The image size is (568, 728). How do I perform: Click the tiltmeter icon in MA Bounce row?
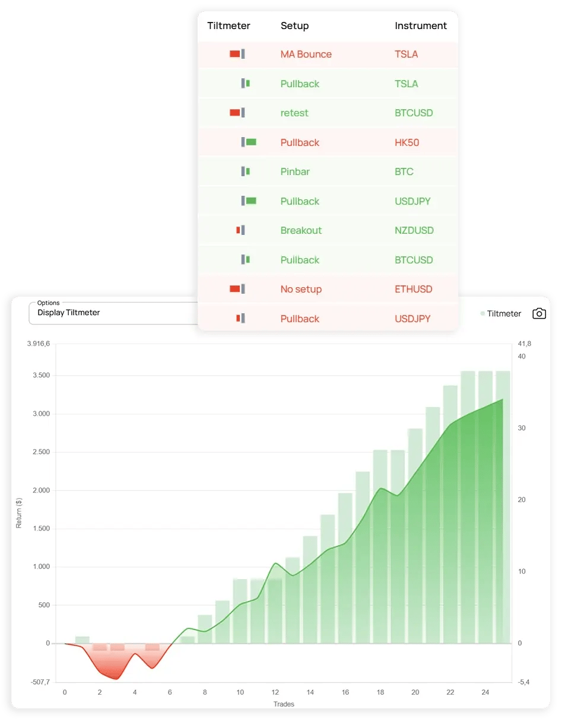coord(237,54)
